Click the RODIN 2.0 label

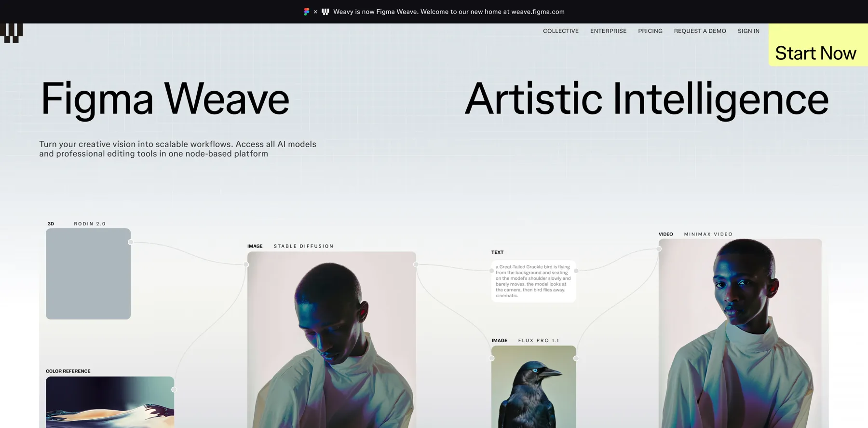tap(90, 224)
